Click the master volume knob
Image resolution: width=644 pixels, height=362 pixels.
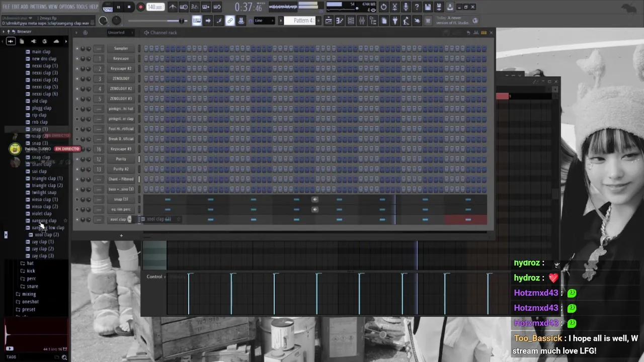pyautogui.click(x=103, y=21)
